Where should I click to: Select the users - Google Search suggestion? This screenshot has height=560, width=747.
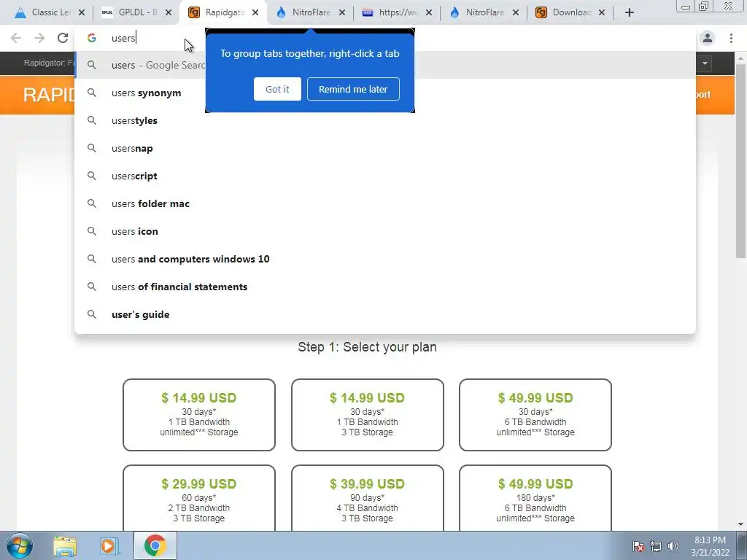[x=385, y=65]
